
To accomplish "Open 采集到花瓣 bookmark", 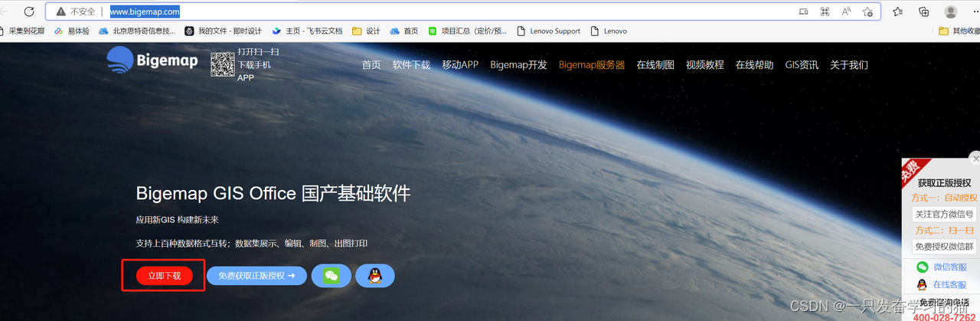I will click(x=22, y=31).
